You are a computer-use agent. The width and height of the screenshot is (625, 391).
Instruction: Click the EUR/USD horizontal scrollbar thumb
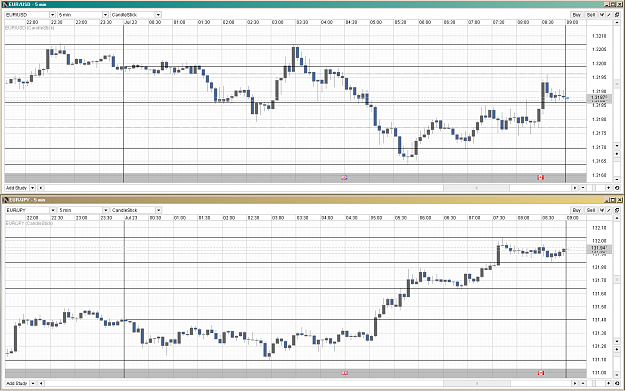click(x=476, y=188)
